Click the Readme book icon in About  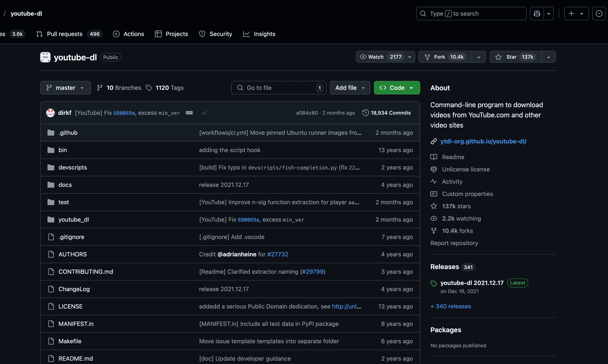click(x=434, y=157)
